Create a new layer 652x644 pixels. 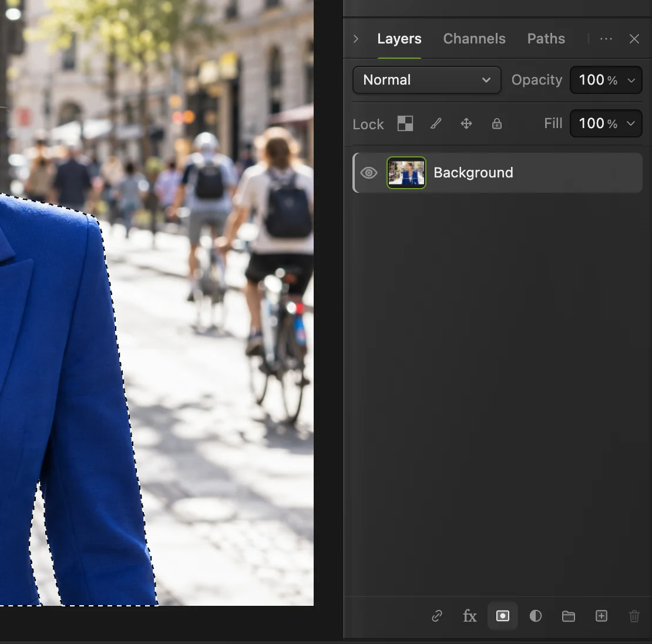point(601,616)
